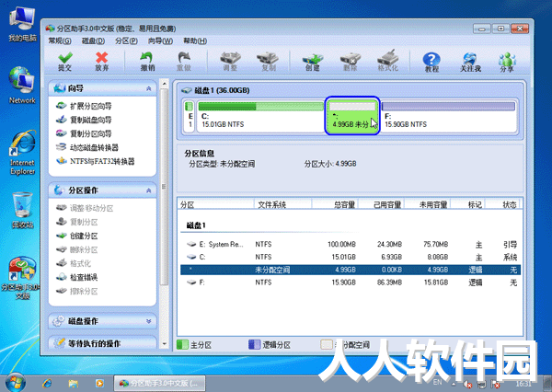
Task: Click the 标记 column header
Action: click(468, 204)
